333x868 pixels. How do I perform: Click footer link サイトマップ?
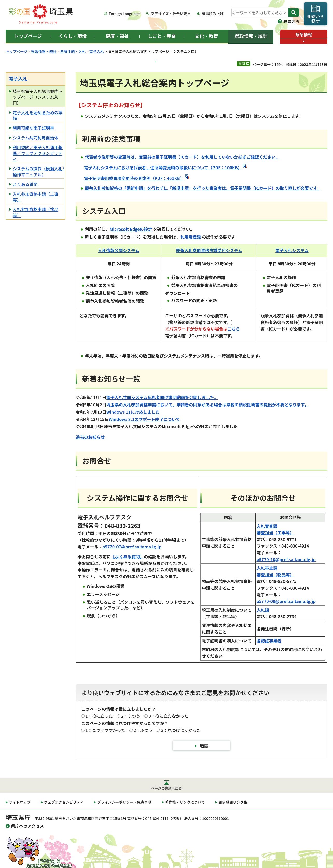[19, 802]
